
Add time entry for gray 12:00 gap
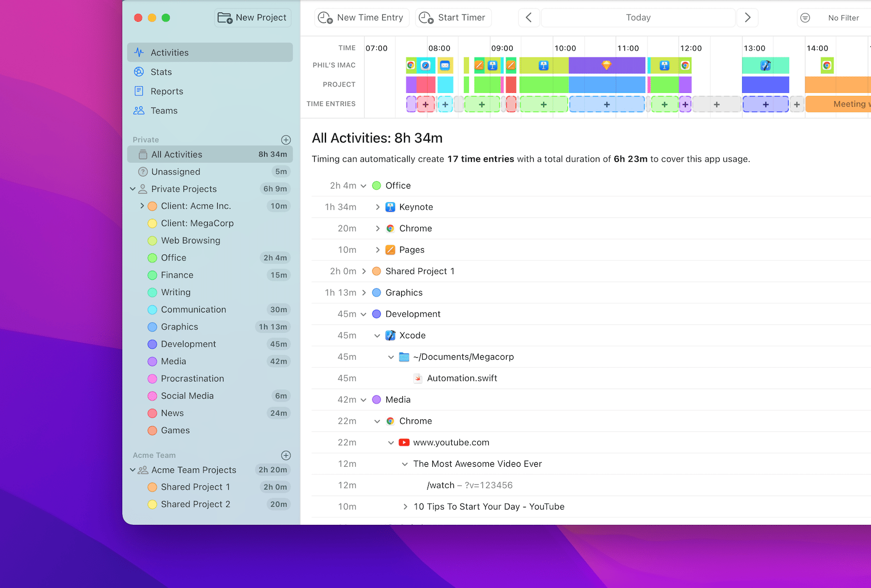pyautogui.click(x=717, y=104)
